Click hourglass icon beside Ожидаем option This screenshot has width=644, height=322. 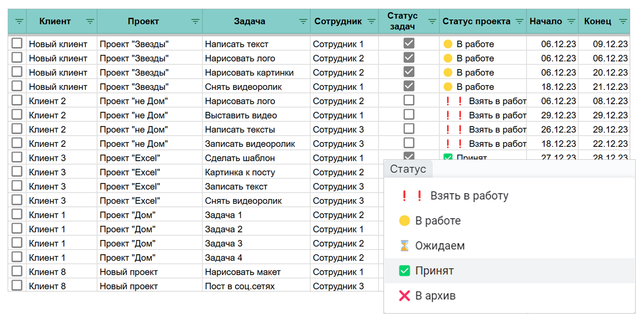(404, 246)
